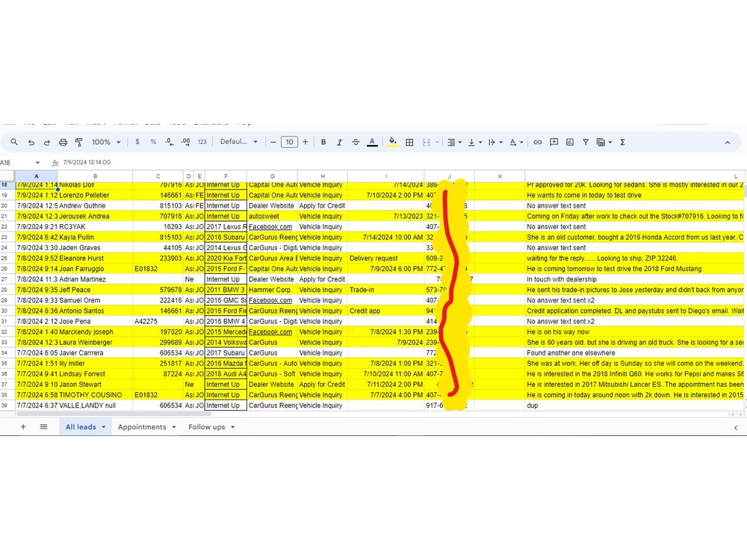
Task: Open the vertical align dropdown
Action: coord(475,142)
